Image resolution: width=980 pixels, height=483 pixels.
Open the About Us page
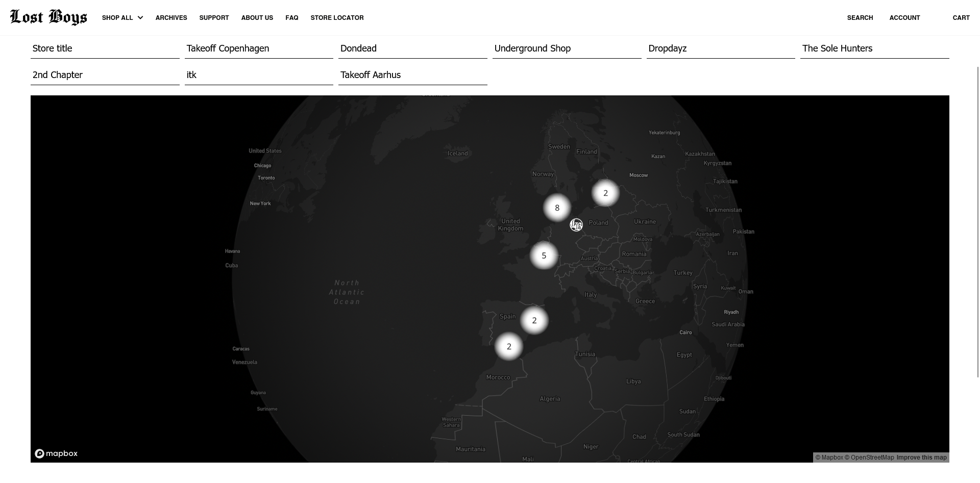coord(257,18)
